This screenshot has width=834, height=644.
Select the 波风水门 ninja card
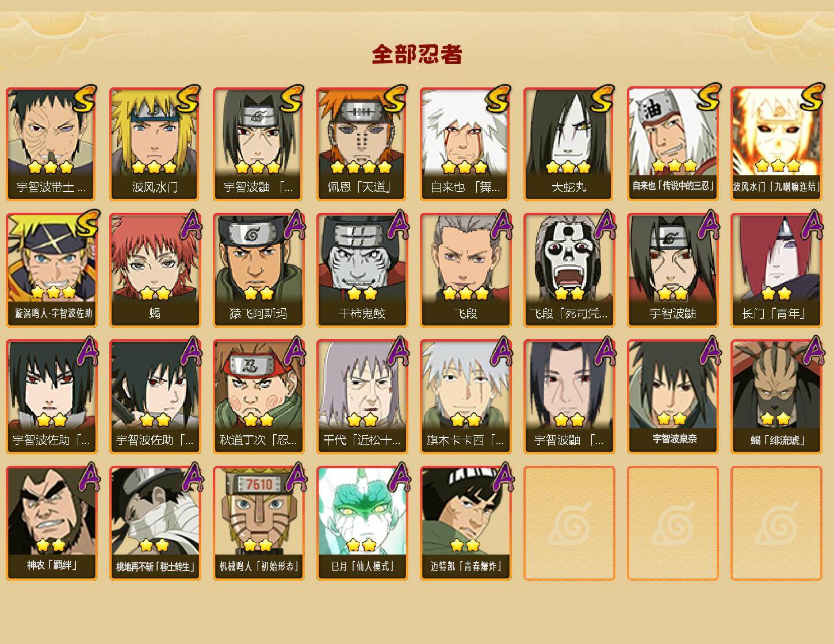[x=155, y=144]
